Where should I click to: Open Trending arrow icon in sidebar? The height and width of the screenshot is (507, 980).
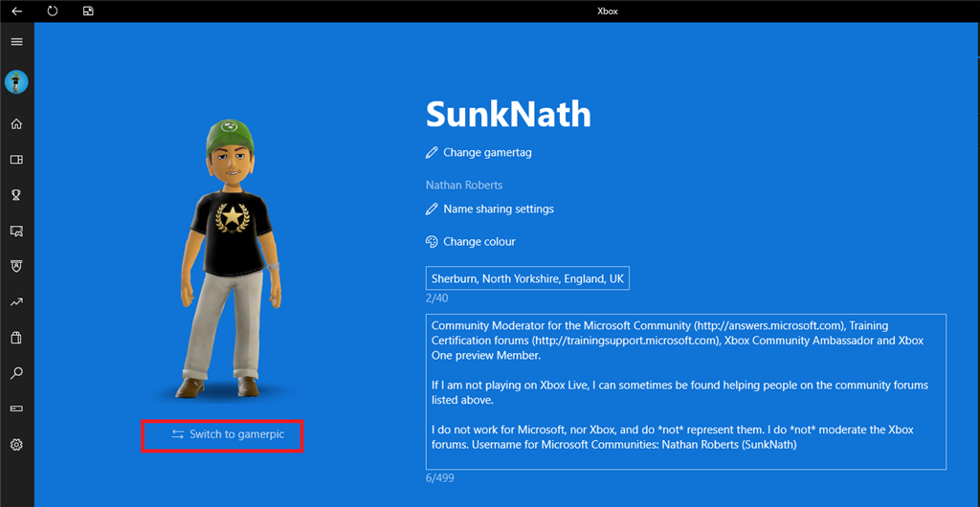coord(17,302)
